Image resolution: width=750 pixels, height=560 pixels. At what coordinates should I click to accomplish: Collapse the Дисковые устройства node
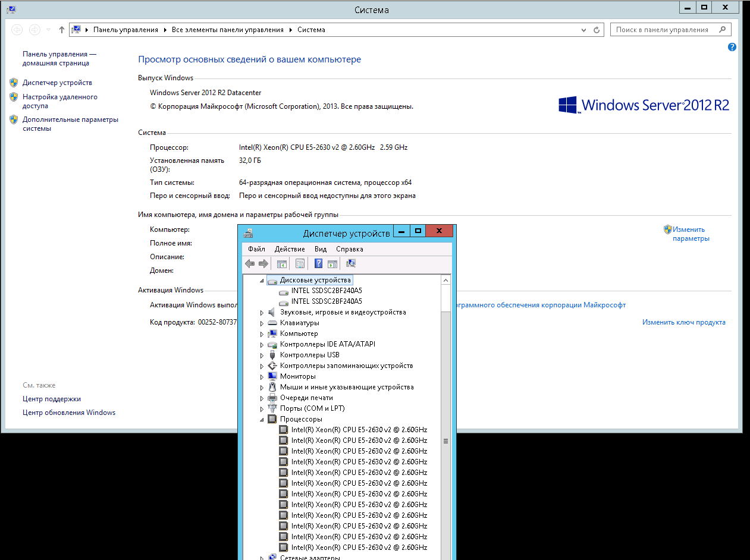click(262, 280)
